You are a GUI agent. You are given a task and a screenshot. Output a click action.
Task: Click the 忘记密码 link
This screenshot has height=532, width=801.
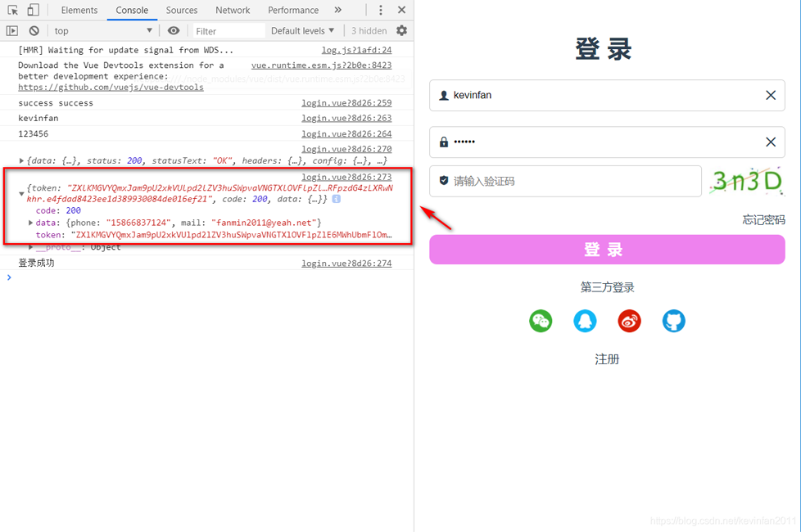(763, 220)
